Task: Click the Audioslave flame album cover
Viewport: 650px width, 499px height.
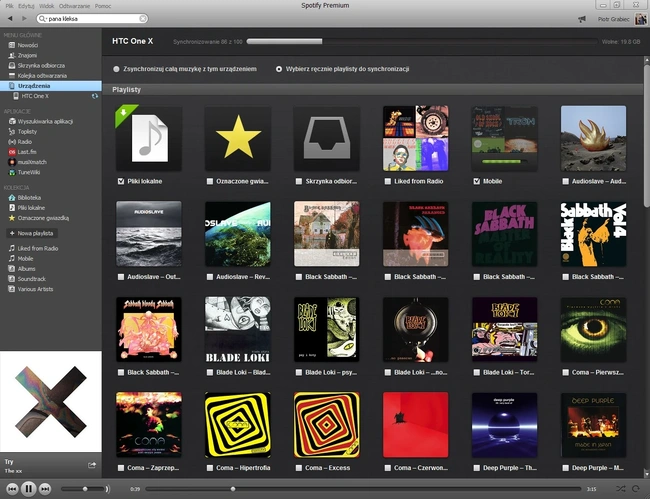Action: (593, 138)
